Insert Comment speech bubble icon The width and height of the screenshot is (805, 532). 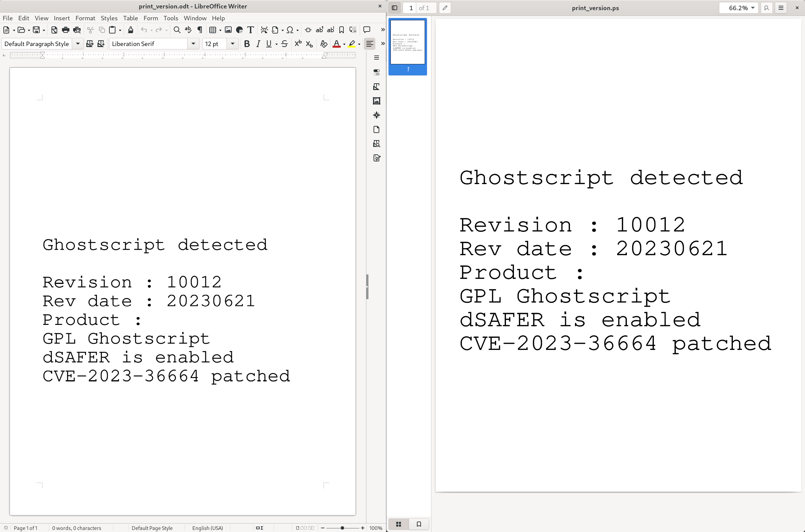pyautogui.click(x=367, y=30)
